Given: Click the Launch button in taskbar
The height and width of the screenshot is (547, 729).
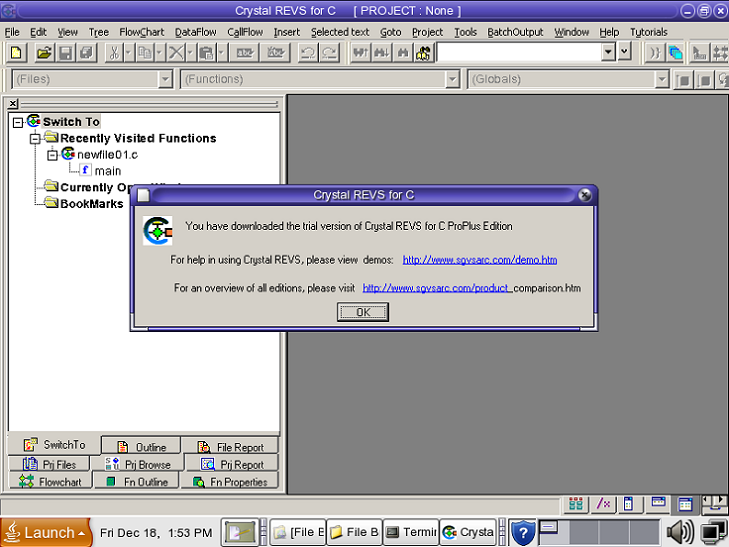Looking at the screenshot, I should (46, 533).
